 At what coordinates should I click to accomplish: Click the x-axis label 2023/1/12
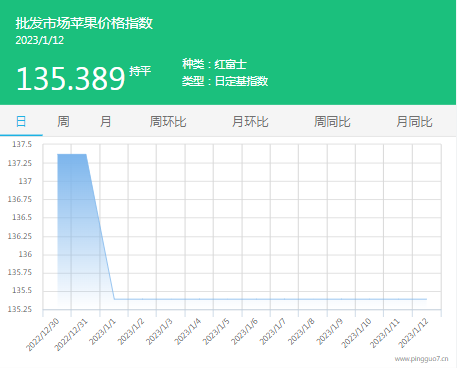[x=413, y=333]
